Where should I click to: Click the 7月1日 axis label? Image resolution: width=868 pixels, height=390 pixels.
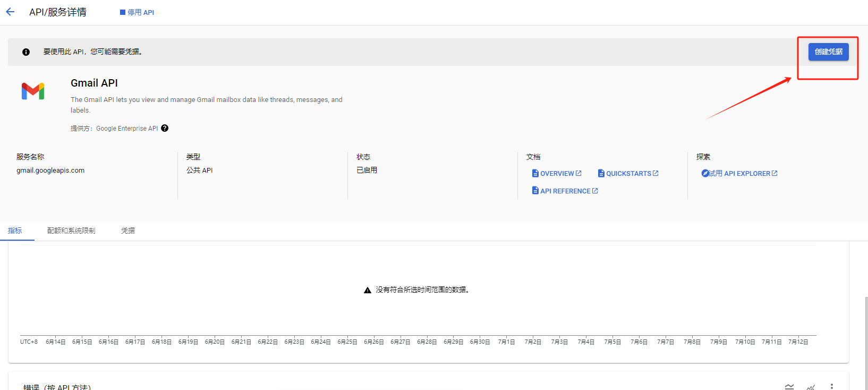click(x=506, y=342)
